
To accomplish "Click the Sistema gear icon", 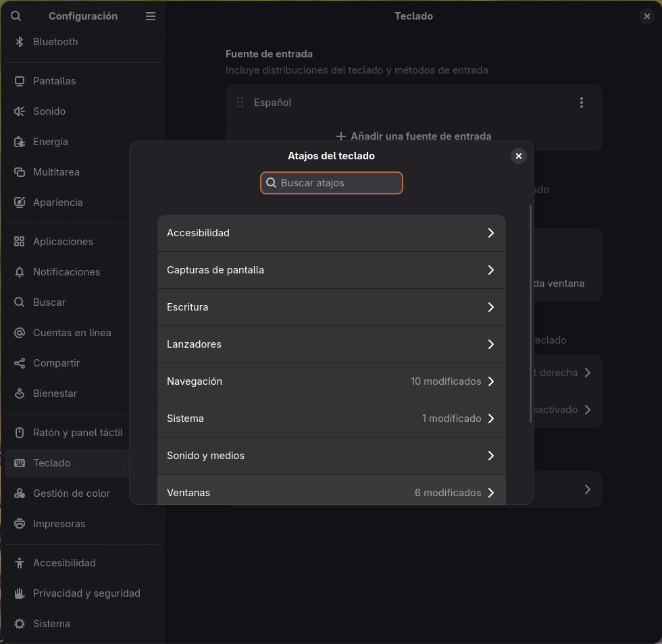I will [20, 624].
